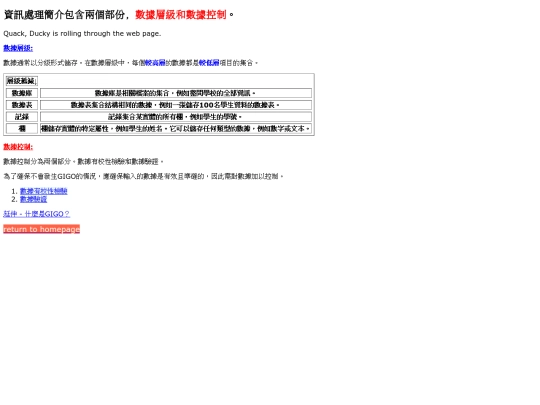Open the red 數據控制 heading link
The height and width of the screenshot is (405, 540).
pos(18,147)
